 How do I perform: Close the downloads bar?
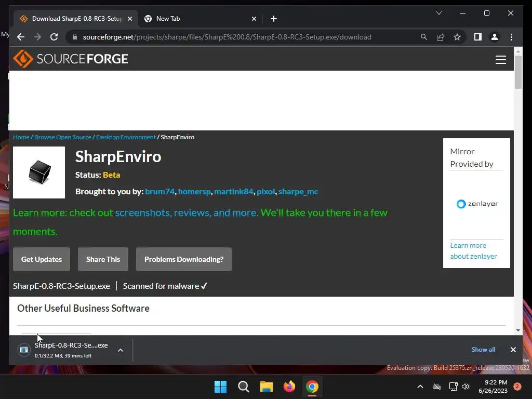(513, 350)
